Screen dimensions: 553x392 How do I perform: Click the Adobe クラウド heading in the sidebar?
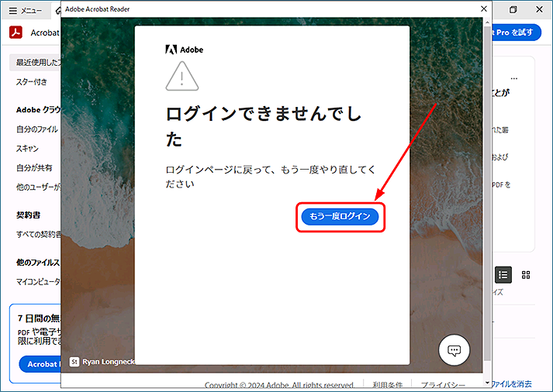(x=39, y=110)
